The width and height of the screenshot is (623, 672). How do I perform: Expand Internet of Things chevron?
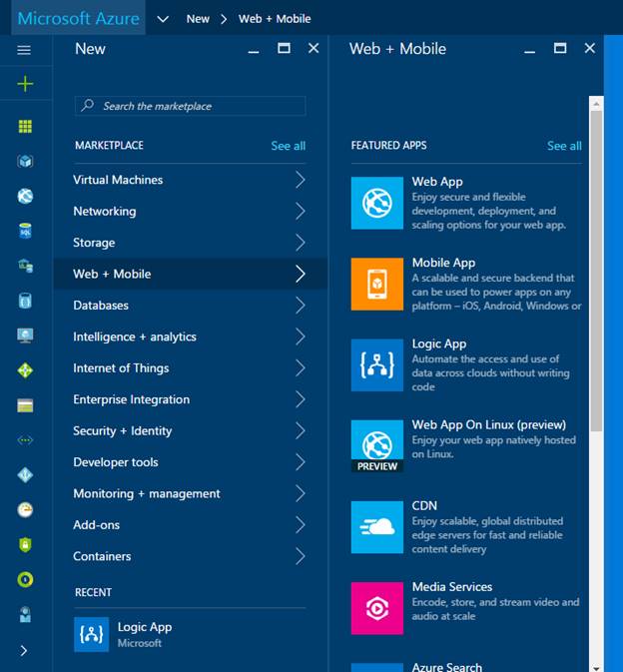(x=301, y=367)
